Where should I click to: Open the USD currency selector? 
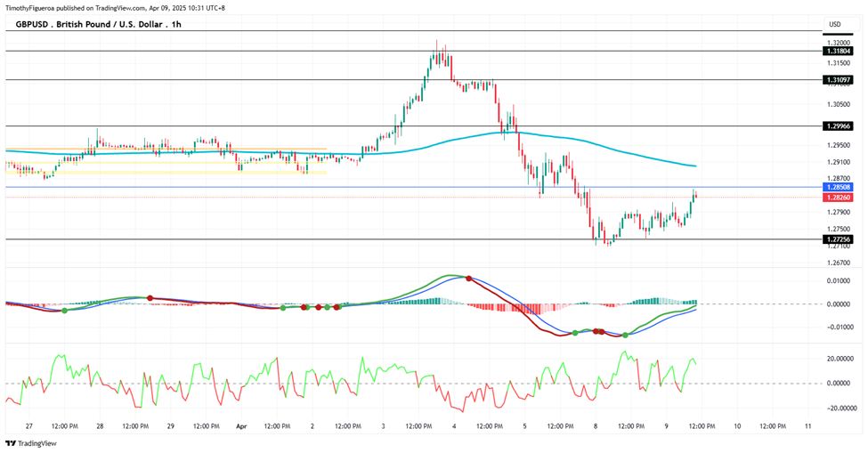tap(842, 24)
